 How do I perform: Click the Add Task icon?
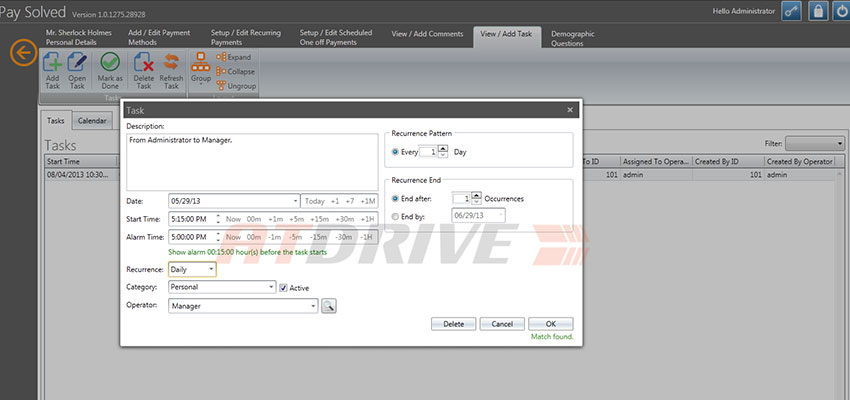pos(53,70)
